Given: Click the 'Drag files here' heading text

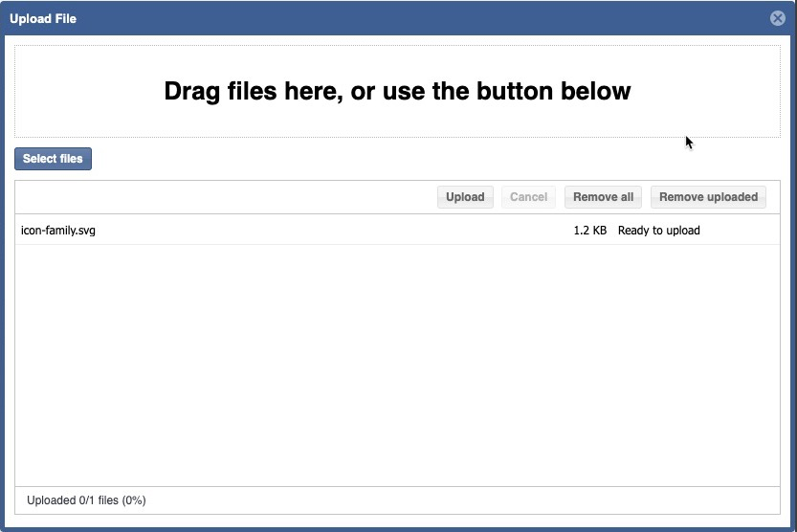Looking at the screenshot, I should (x=397, y=91).
